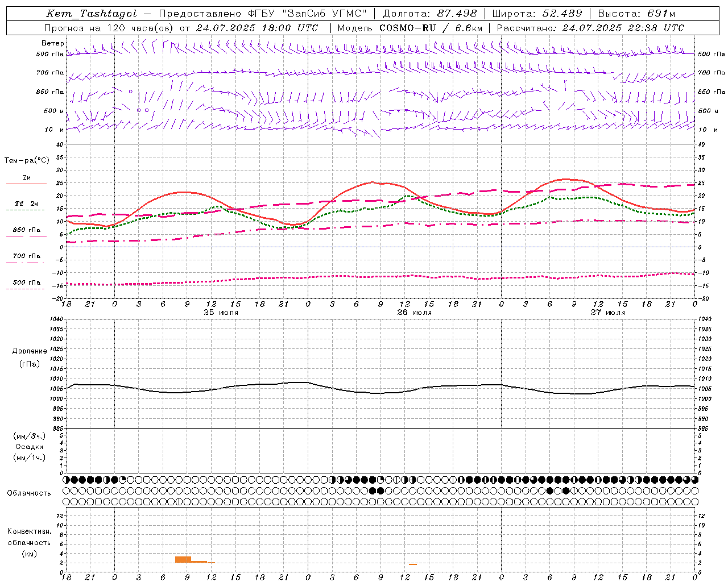728x582 pixels.
Task: Click the Тем-ра(°C) axis label
Action: click(x=27, y=161)
